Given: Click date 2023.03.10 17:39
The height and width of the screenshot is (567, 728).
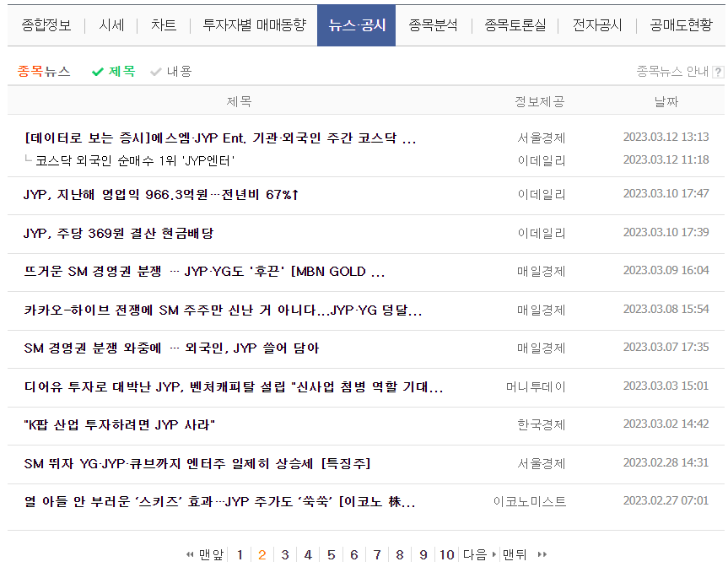Looking at the screenshot, I should 666,232.
